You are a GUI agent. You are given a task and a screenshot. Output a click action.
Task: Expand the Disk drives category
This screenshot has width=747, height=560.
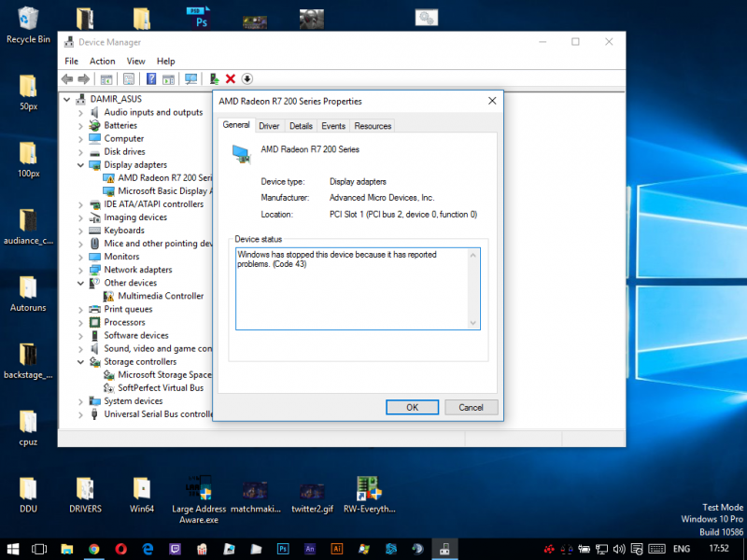(80, 152)
